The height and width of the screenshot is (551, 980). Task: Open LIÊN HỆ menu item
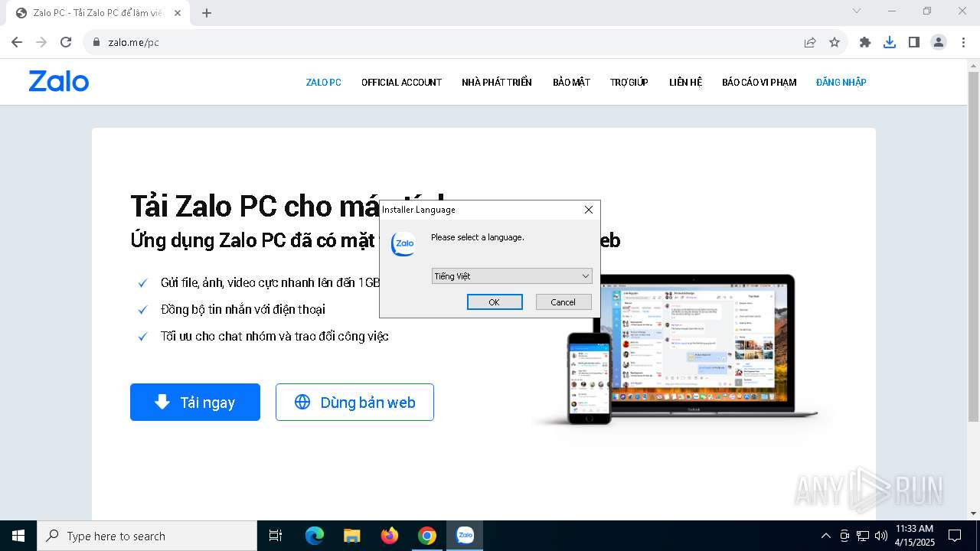pyautogui.click(x=685, y=82)
